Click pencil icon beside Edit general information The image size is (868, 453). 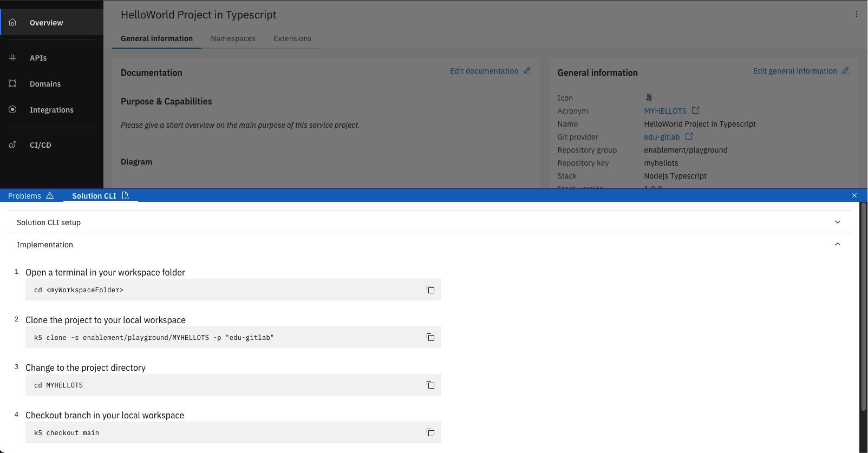(x=846, y=71)
